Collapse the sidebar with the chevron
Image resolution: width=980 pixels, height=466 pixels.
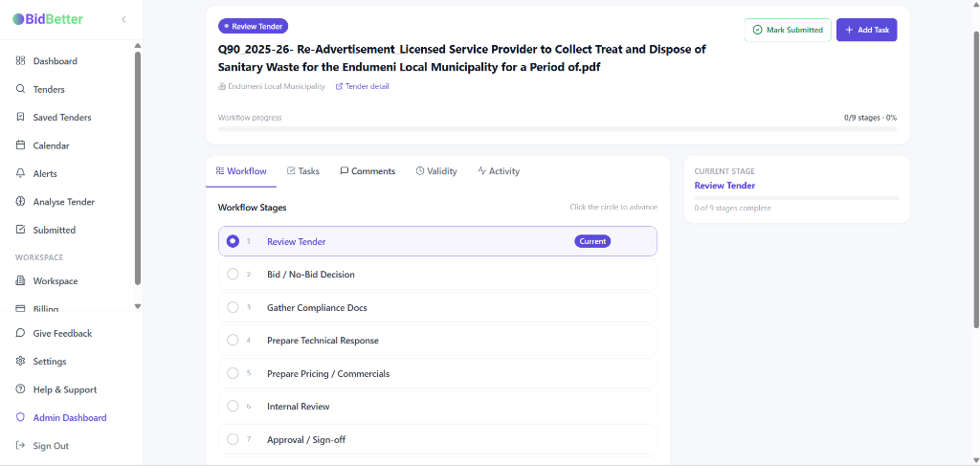coord(123,19)
